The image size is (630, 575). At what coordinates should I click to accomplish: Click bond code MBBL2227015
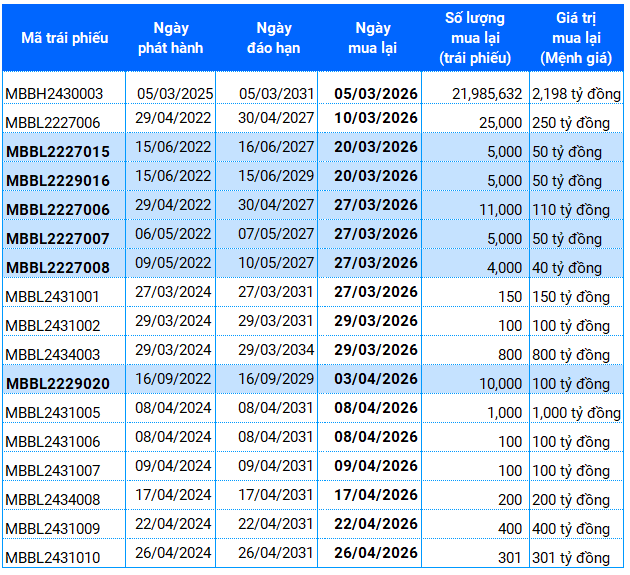58,151
